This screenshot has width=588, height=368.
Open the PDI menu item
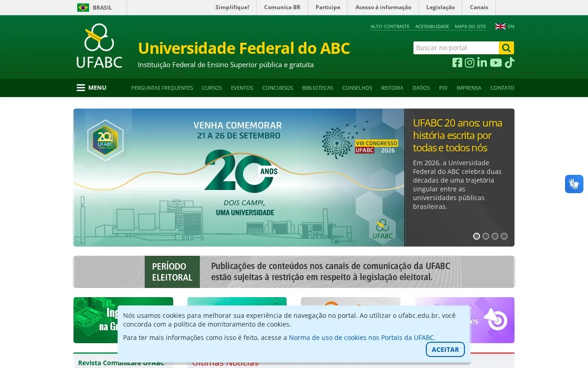click(x=443, y=88)
